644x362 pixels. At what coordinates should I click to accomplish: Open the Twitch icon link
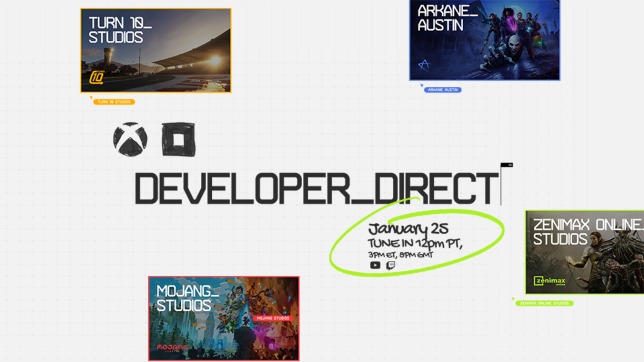coord(391,265)
